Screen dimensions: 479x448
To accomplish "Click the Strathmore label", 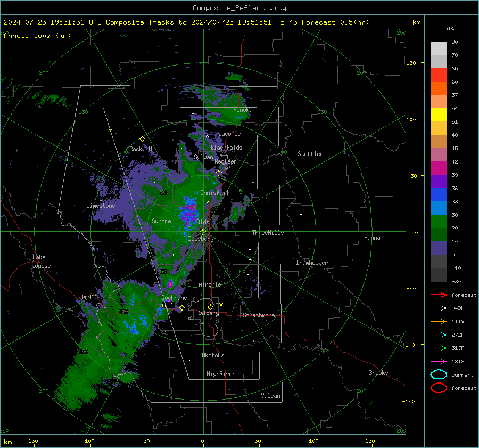I will coord(259,315).
